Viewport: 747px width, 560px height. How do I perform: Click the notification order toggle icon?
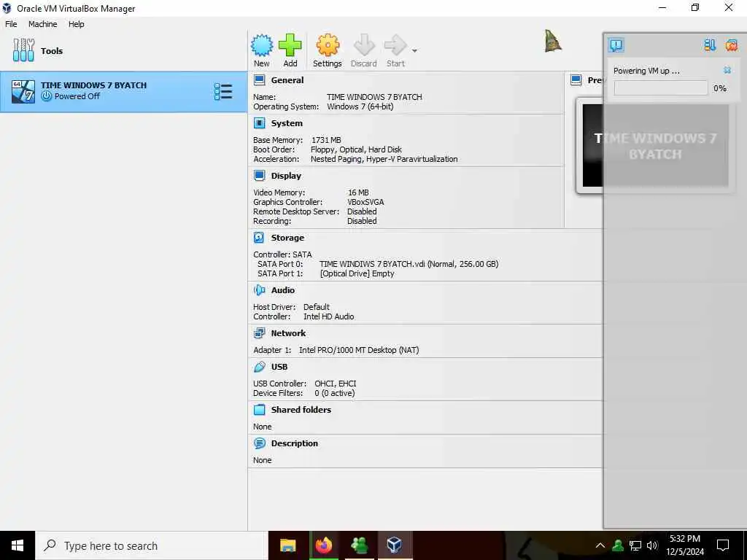710,45
